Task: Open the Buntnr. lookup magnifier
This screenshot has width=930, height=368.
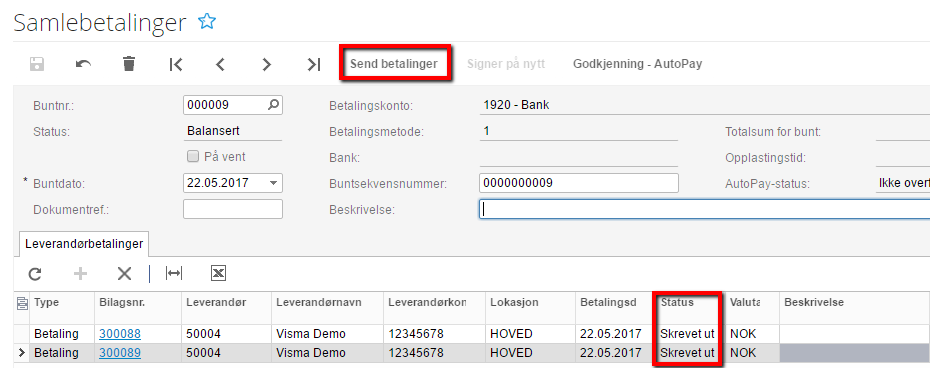Action: (273, 105)
